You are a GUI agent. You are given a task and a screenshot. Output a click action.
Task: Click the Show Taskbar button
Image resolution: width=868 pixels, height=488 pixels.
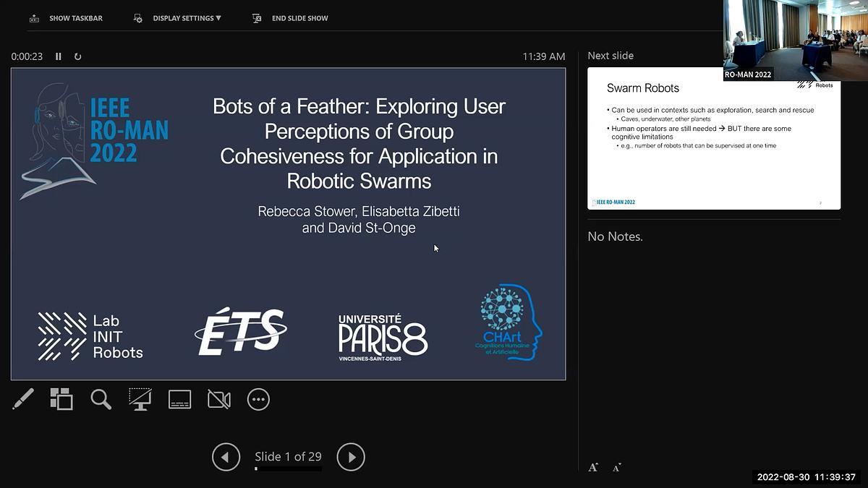click(x=66, y=18)
